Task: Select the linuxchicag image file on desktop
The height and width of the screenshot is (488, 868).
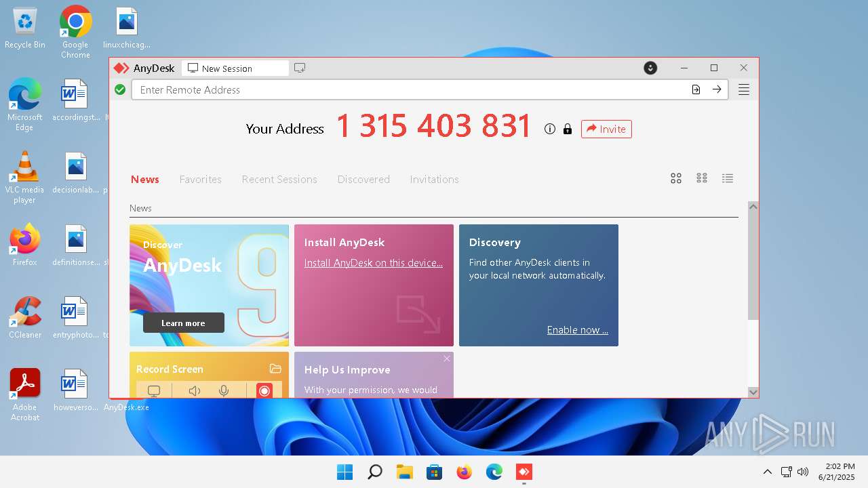Action: coord(127,28)
